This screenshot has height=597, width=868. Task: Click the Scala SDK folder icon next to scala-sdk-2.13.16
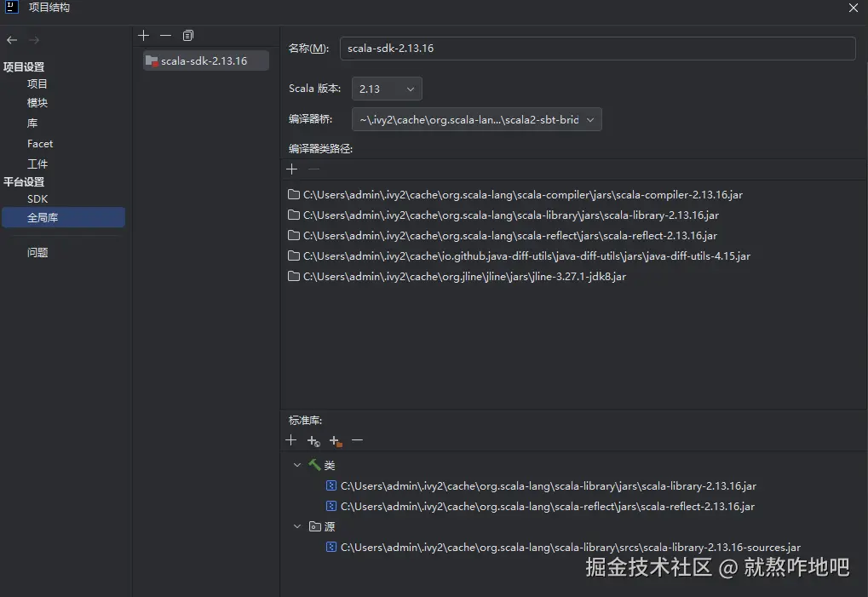[x=152, y=60]
